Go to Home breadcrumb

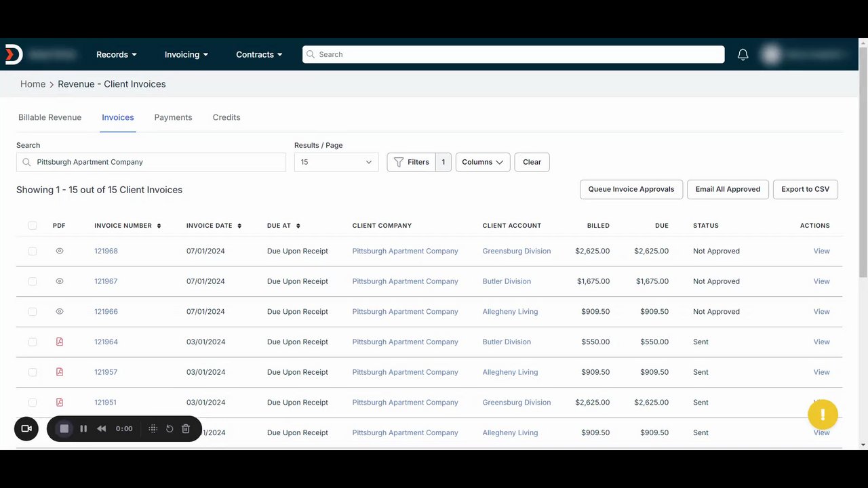[33, 84]
